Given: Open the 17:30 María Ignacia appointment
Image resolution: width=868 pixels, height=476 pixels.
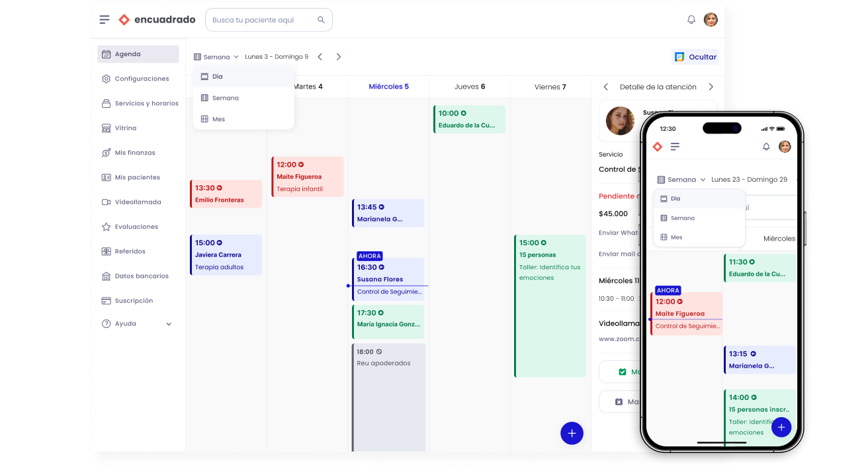Looking at the screenshot, I should coord(388,322).
